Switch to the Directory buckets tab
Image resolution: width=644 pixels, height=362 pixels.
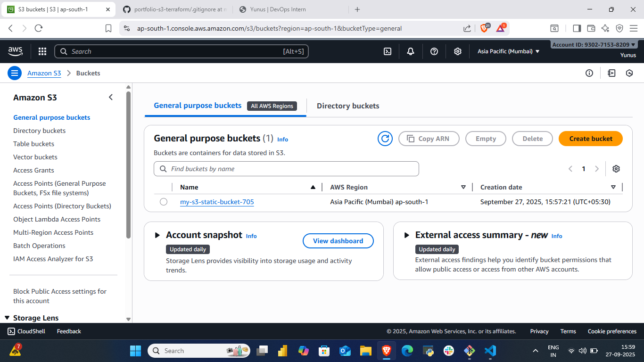347,106
